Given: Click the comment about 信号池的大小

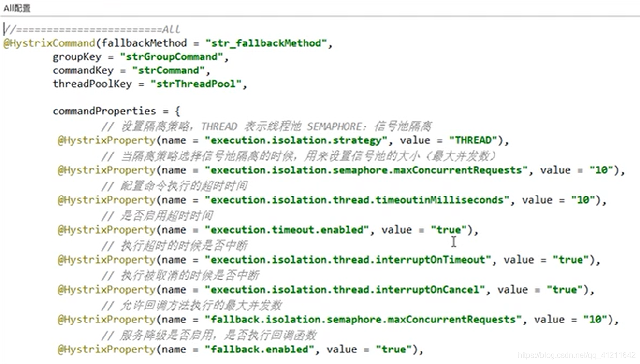Looking at the screenshot, I should (x=299, y=156).
